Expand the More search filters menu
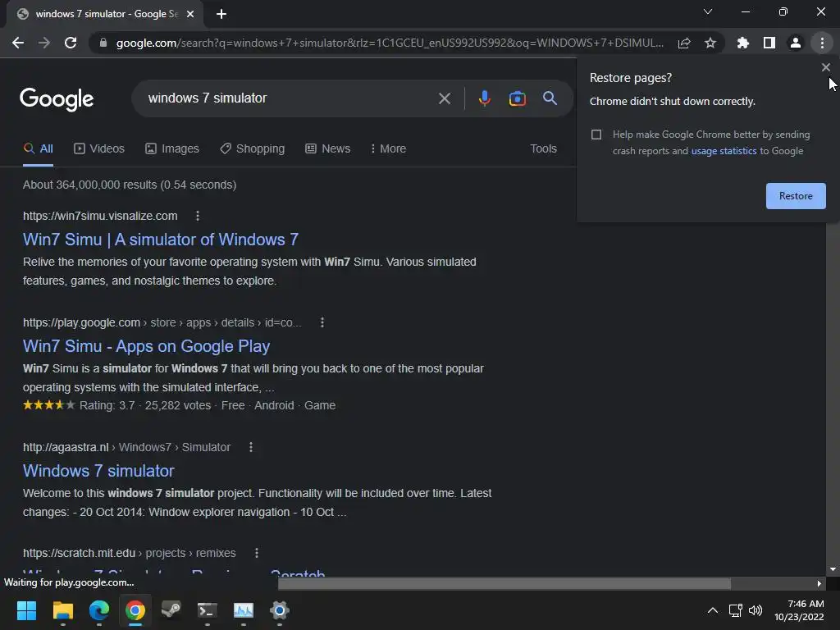 point(388,149)
